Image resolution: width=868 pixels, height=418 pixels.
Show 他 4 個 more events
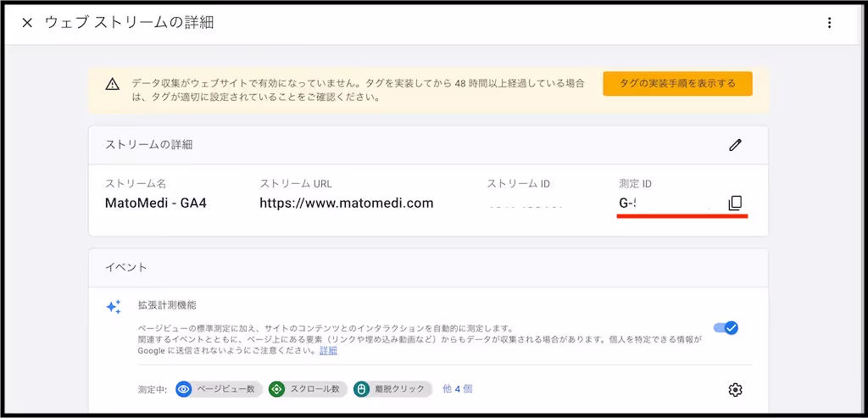(x=457, y=389)
